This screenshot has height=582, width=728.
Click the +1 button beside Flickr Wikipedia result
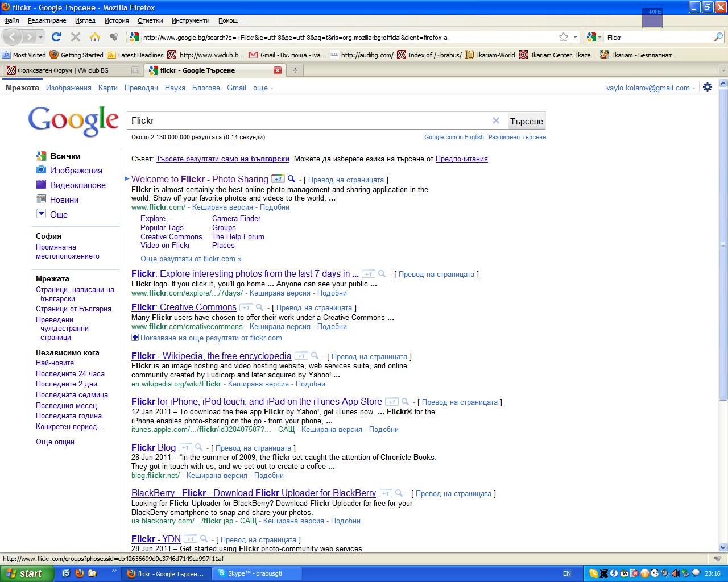(x=301, y=356)
